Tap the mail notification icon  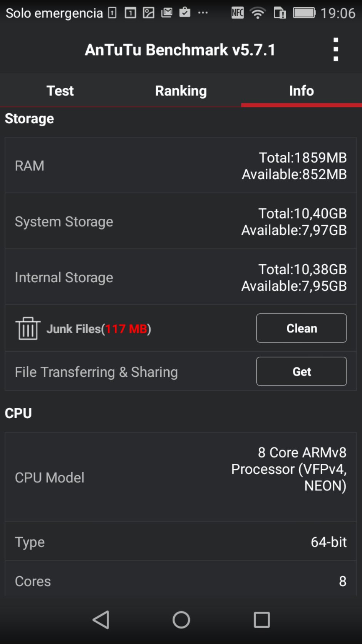pos(167,13)
